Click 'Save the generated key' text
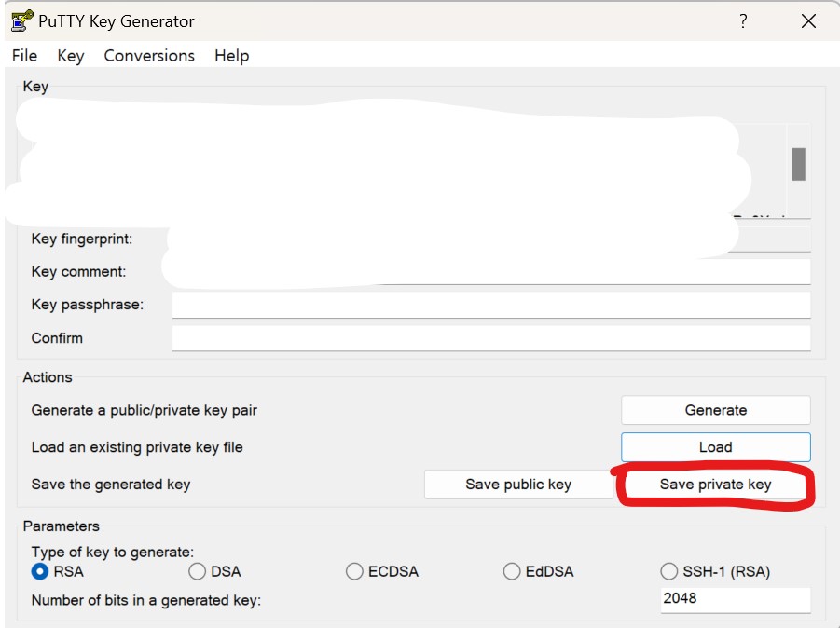 pos(111,484)
